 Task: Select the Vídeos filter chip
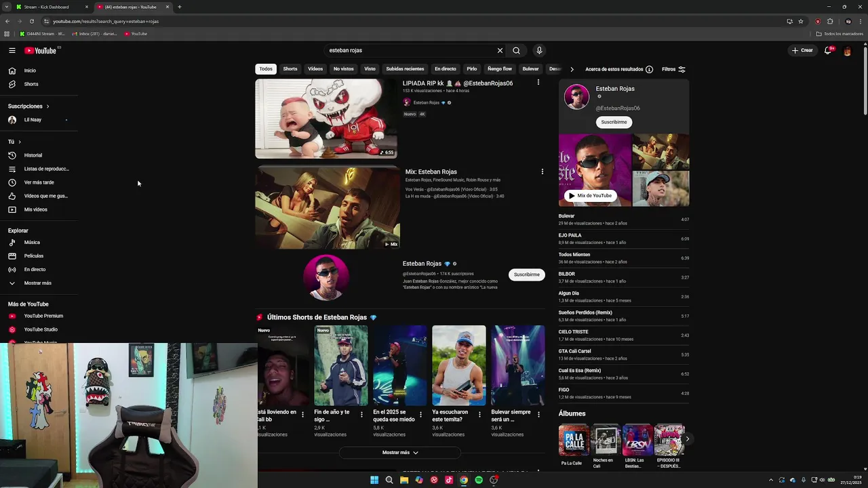click(x=315, y=69)
